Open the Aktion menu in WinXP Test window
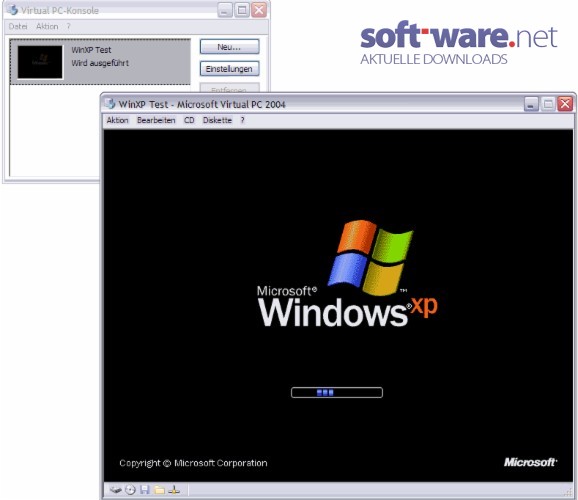The height and width of the screenshot is (500, 578). 118,120
